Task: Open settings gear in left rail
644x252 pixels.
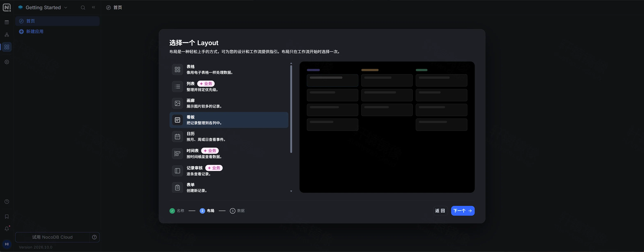Action: pyautogui.click(x=7, y=62)
